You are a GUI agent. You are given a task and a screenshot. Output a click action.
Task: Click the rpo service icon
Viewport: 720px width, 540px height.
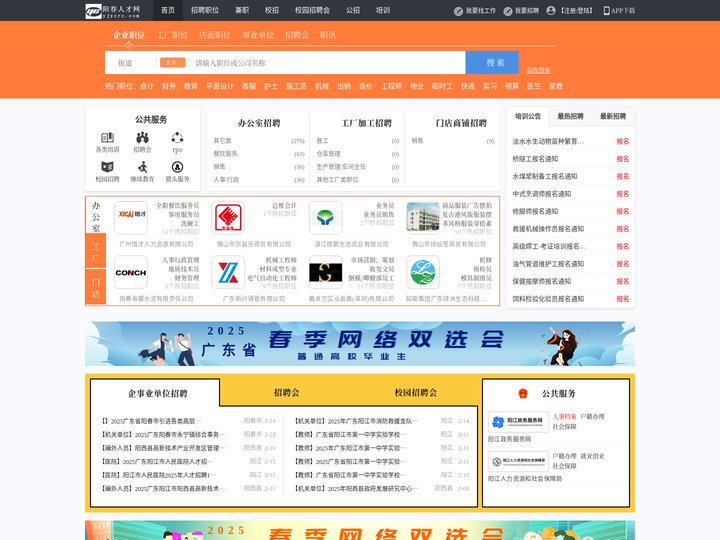177,137
